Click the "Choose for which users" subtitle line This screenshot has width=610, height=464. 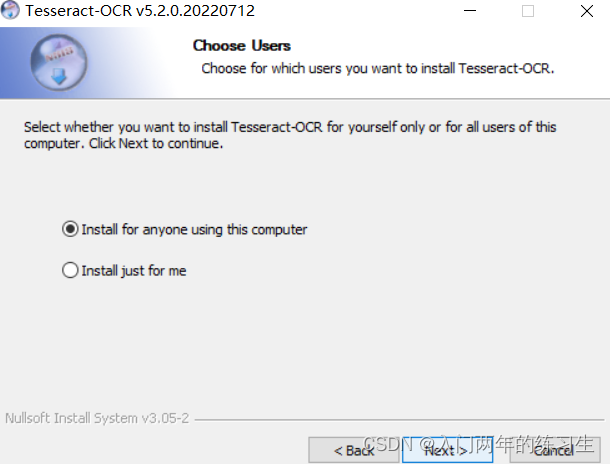[x=378, y=68]
